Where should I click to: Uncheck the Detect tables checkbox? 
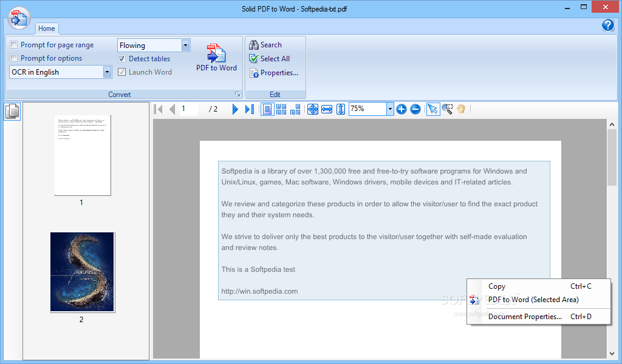click(121, 59)
